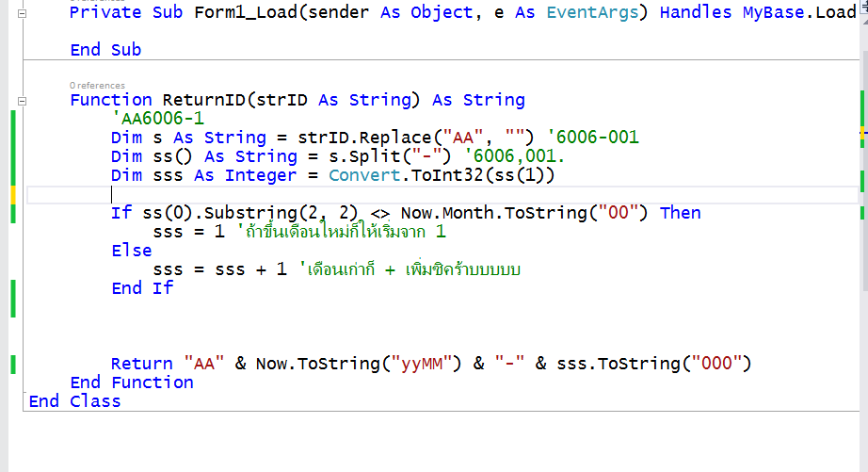
Task: Click the 'Return "AA" & Now.ToString' line
Action: click(431, 364)
